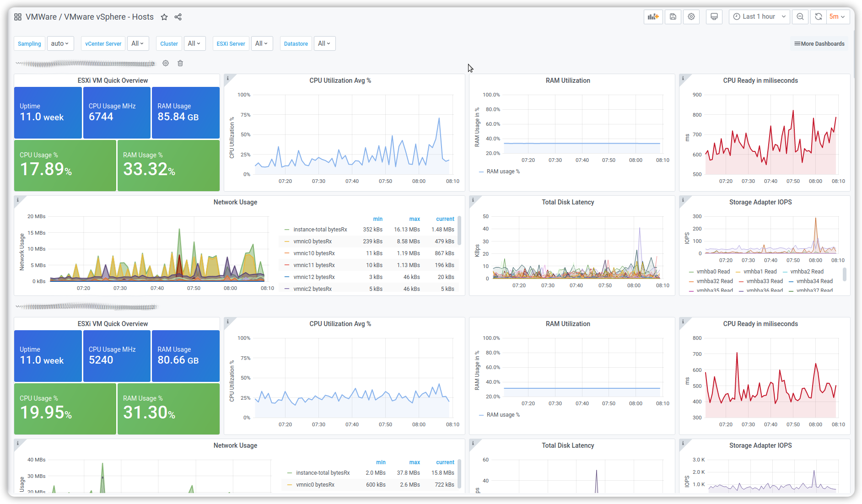
Task: Show info for first CPU Ready panel
Action: coord(683,78)
